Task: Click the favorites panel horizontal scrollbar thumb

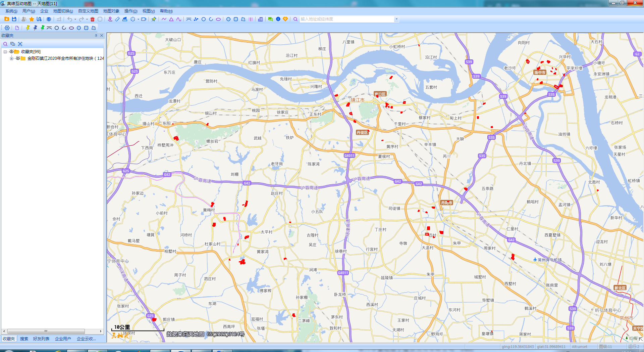Action: [x=46, y=331]
